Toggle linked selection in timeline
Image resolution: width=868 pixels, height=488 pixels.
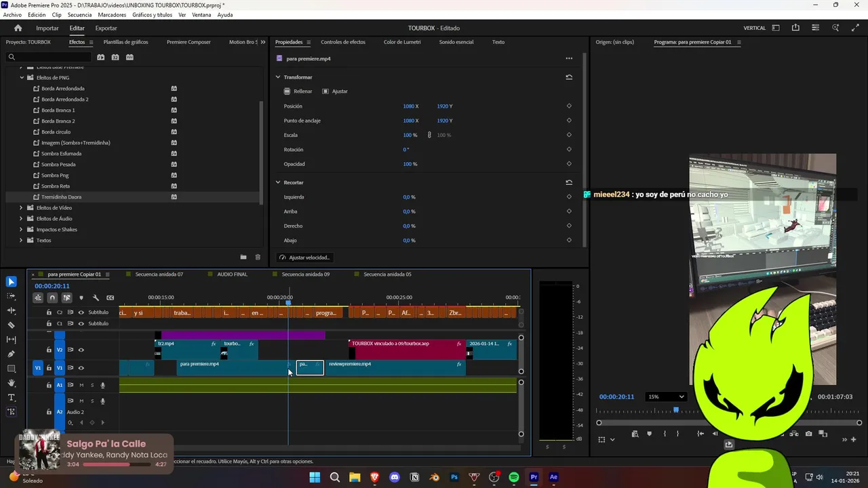coord(66,298)
